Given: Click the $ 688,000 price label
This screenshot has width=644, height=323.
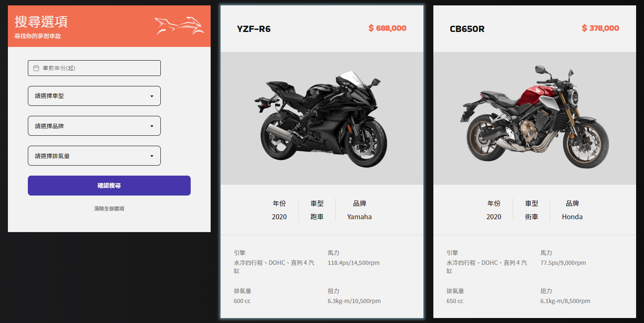Looking at the screenshot, I should pyautogui.click(x=388, y=28).
